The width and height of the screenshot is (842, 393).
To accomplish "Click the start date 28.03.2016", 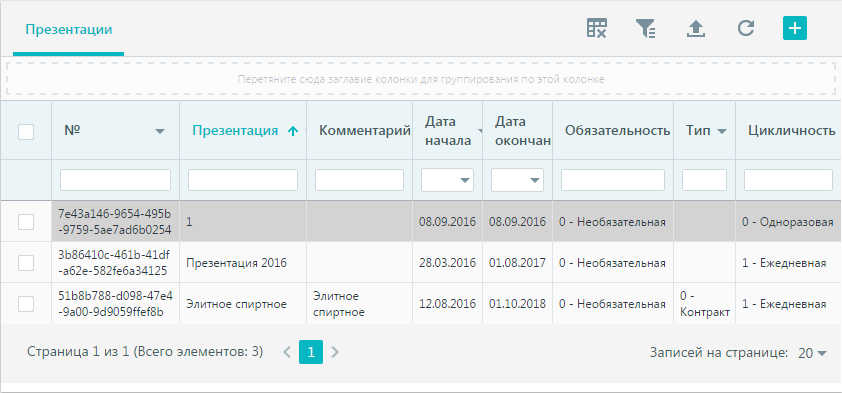I will pos(447,263).
